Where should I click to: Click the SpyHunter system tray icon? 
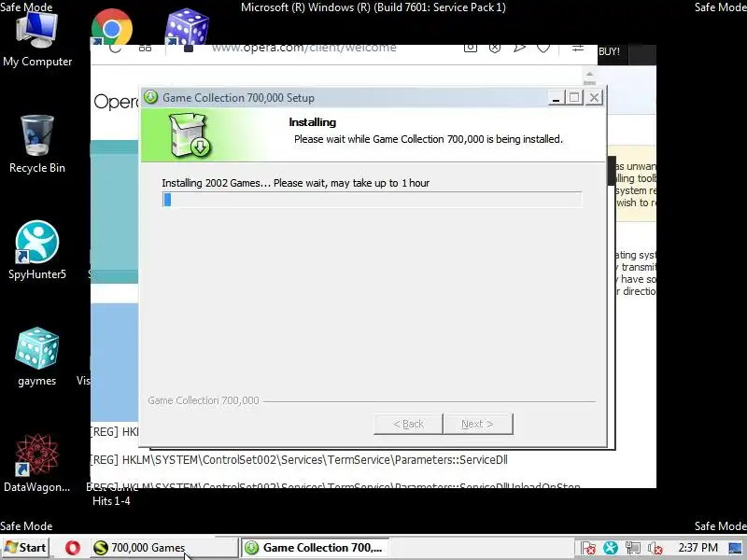coord(611,548)
